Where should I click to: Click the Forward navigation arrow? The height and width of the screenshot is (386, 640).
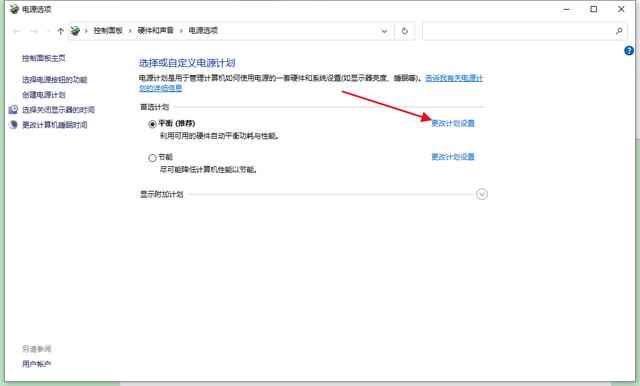click(x=34, y=31)
